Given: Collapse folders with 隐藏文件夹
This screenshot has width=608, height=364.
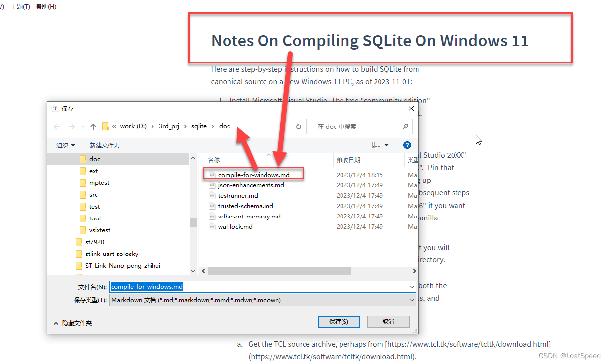Looking at the screenshot, I should [73, 323].
